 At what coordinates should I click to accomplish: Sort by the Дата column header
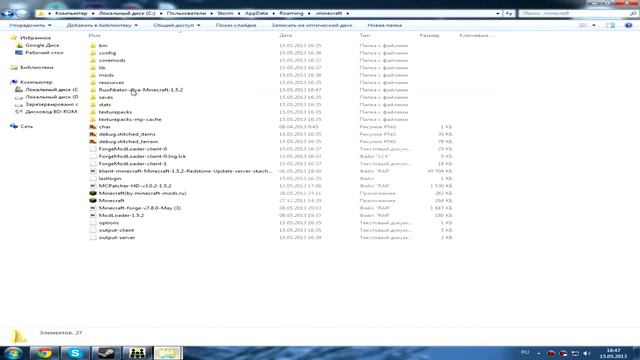click(285, 36)
